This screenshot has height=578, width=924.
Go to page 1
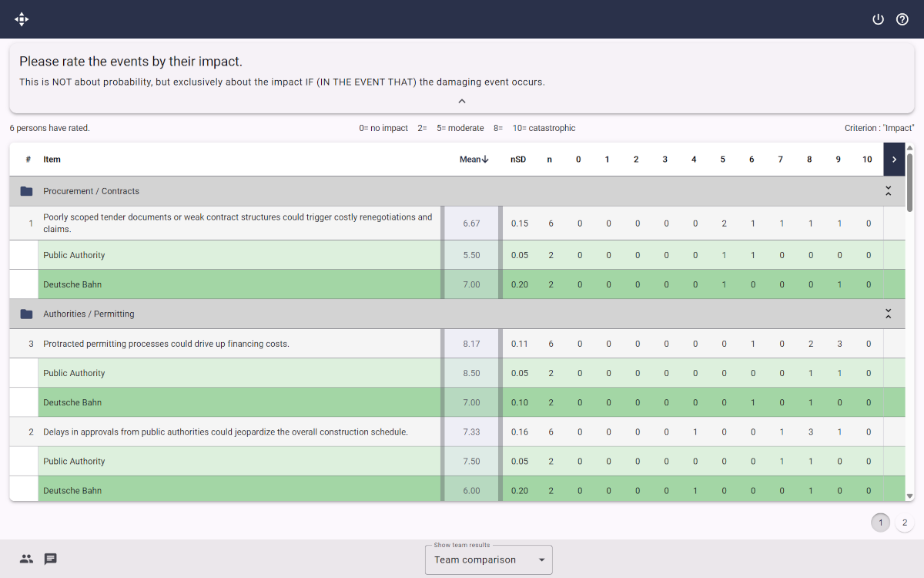pyautogui.click(x=881, y=523)
